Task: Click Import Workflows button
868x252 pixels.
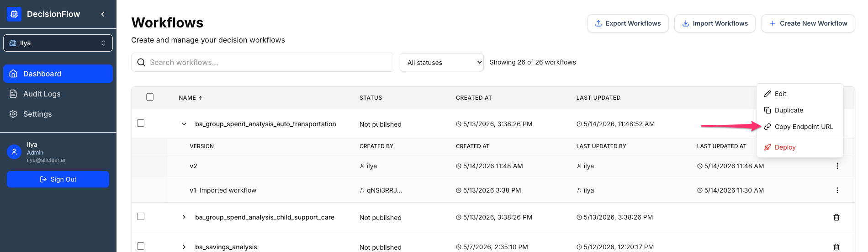Action: point(715,23)
